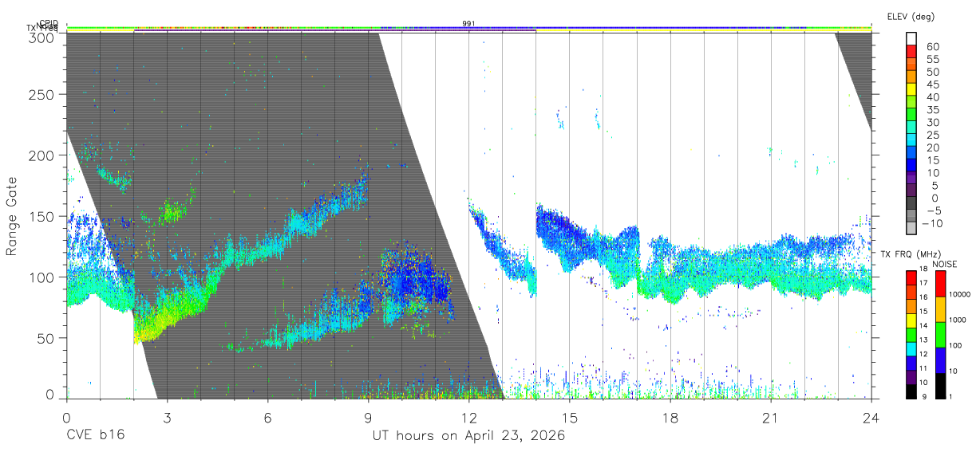Select the blue swatch in NOISE legend
The height and width of the screenshot is (452, 980).
pos(940,360)
